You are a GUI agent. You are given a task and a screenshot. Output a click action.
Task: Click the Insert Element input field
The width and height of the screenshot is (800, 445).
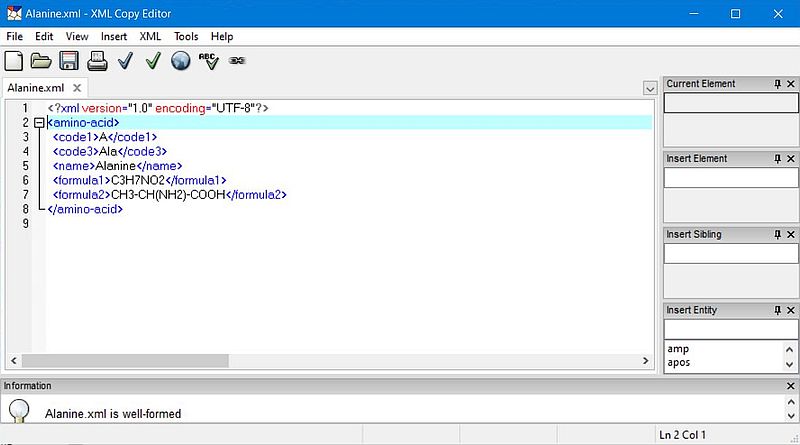731,178
